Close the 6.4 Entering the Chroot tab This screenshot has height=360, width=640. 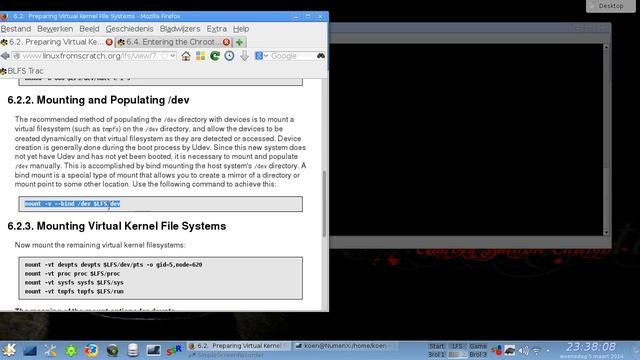tap(226, 42)
